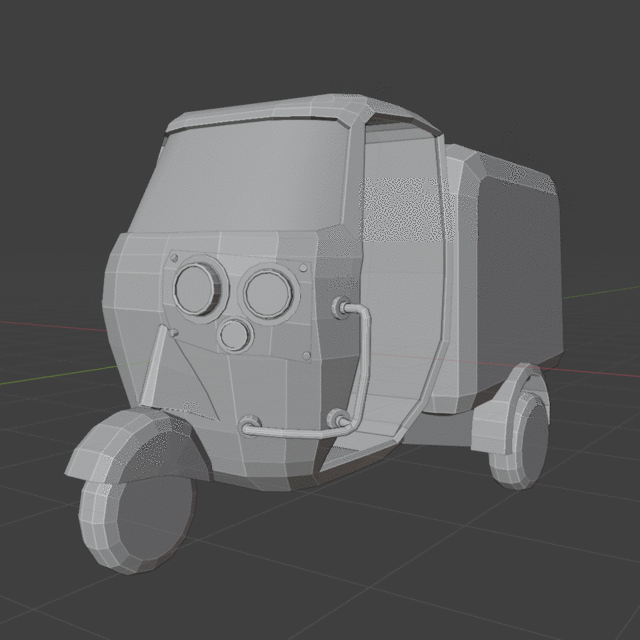The width and height of the screenshot is (640, 640).
Task: Click the left large headlight
Action: point(193,288)
